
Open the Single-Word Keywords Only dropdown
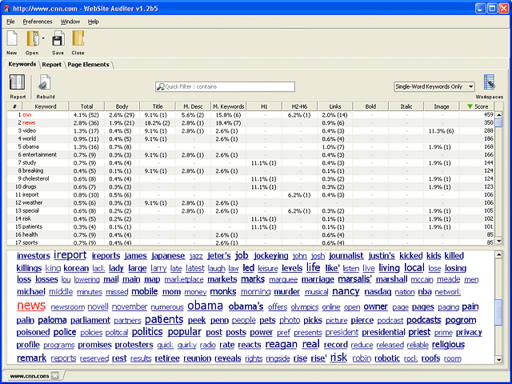coord(434,87)
